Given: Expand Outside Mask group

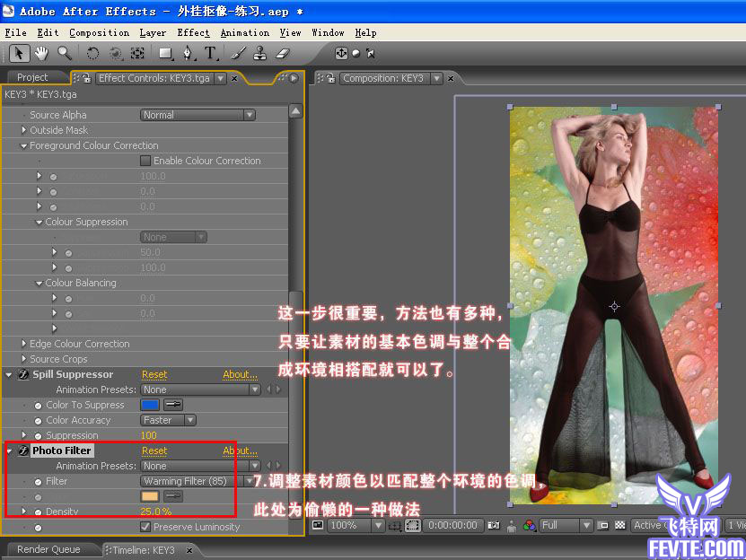Looking at the screenshot, I should pyautogui.click(x=23, y=129).
